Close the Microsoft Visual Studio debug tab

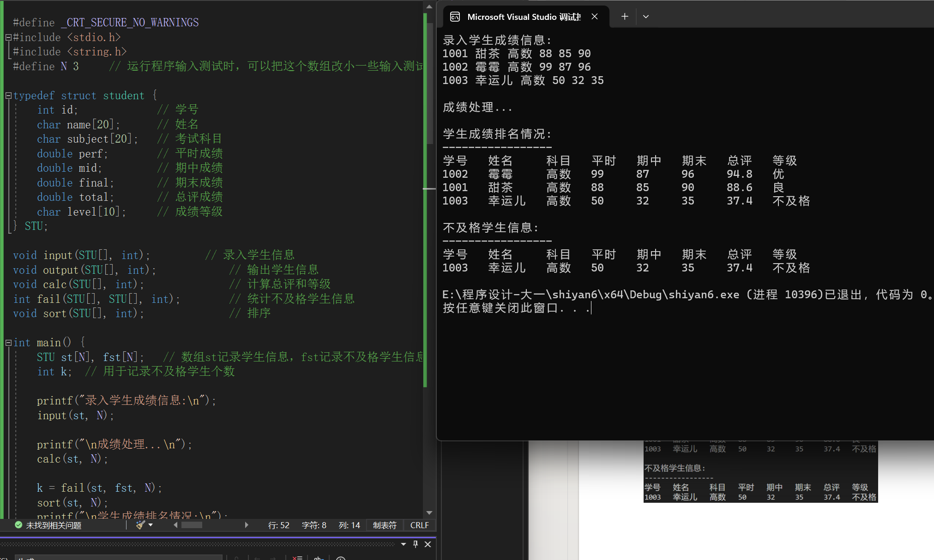595,17
